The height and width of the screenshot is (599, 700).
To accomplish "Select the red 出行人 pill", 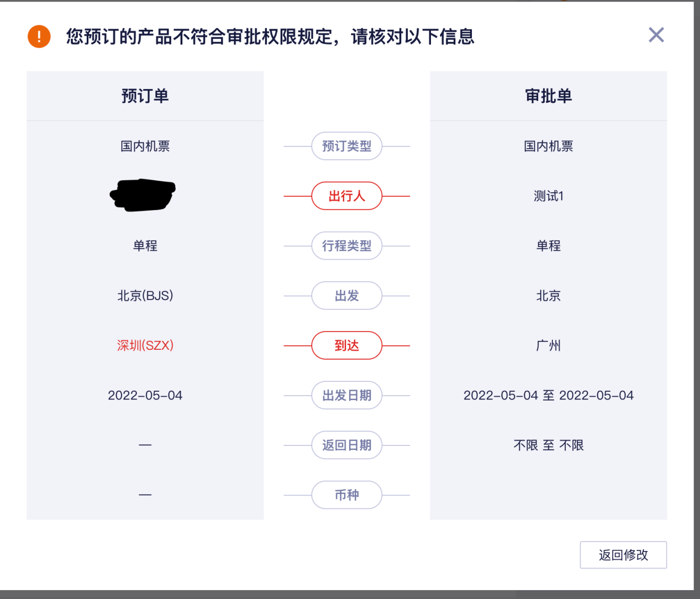I will pos(347,196).
